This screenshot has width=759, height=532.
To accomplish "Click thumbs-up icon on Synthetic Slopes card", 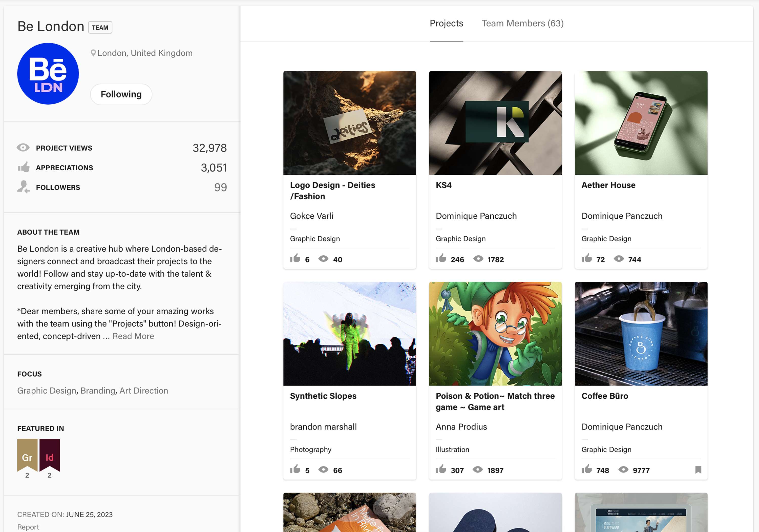I will tap(295, 469).
